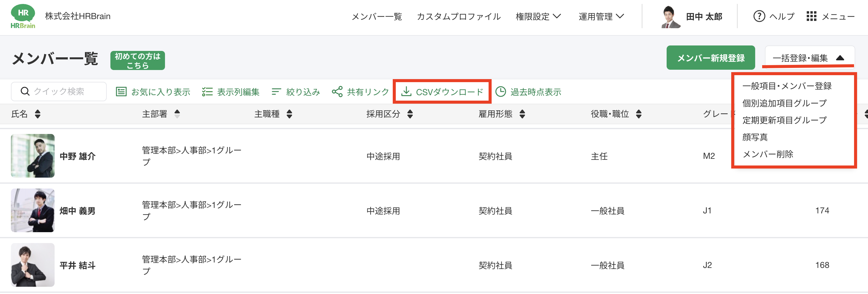This screenshot has height=294, width=868.
Task: Toggle sorting on 採用区分 column
Action: tap(410, 114)
